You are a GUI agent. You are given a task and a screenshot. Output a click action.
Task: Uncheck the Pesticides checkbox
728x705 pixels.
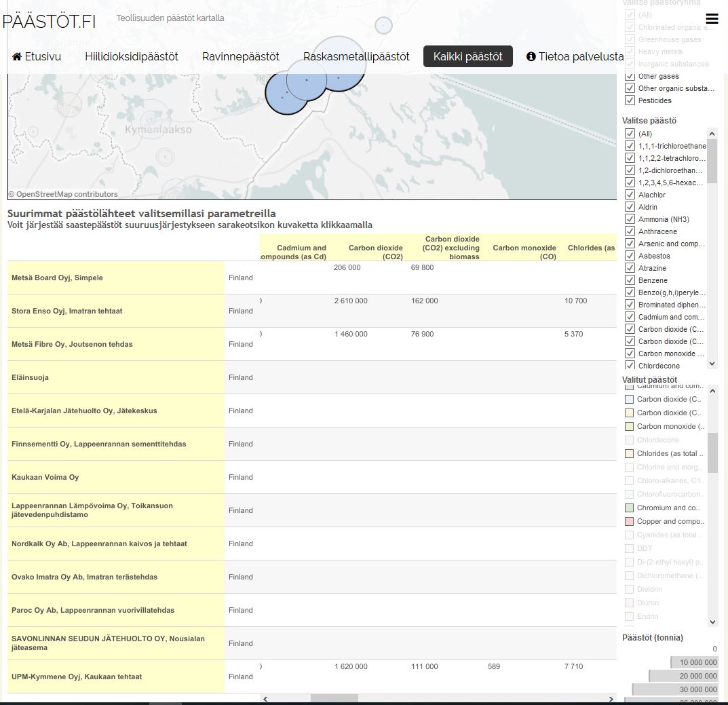coord(630,100)
